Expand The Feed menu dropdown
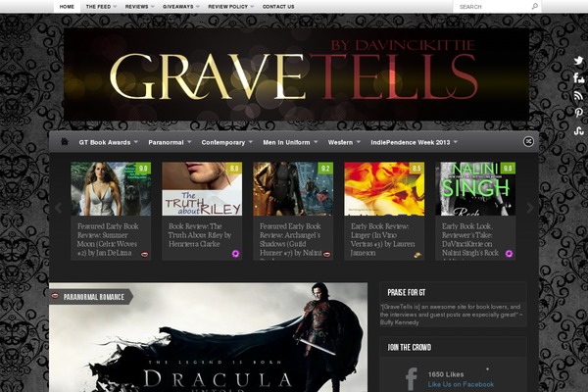This screenshot has height=392, width=588. tap(115, 7)
